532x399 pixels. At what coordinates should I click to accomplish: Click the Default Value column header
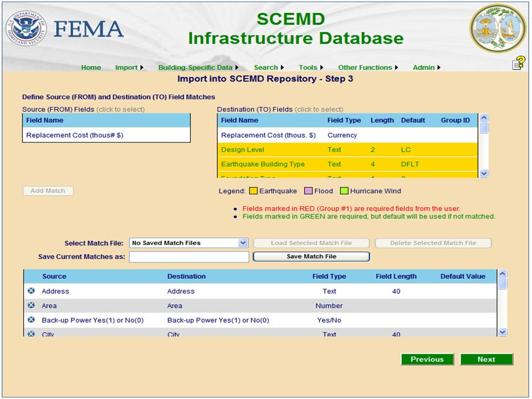click(x=463, y=276)
